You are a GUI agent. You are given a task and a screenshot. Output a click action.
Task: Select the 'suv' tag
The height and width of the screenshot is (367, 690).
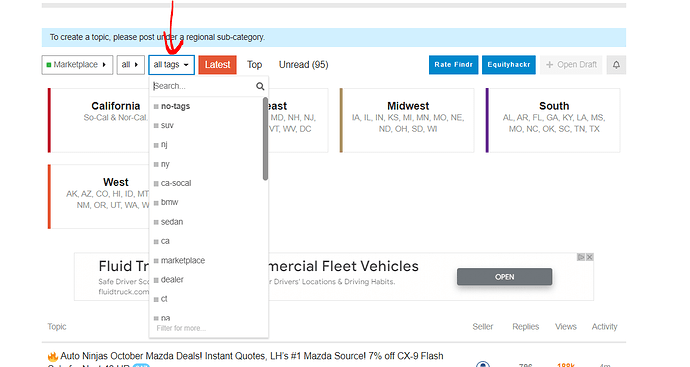(x=209, y=125)
